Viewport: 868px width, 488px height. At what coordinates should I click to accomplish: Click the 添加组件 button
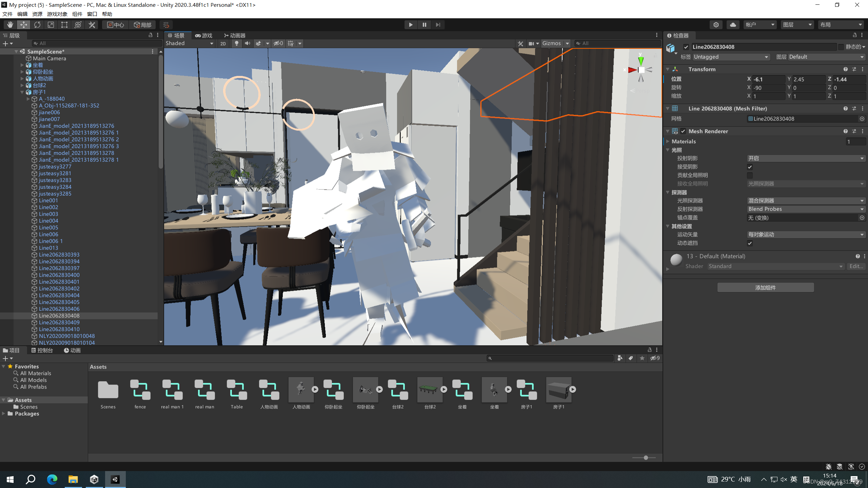tap(765, 288)
